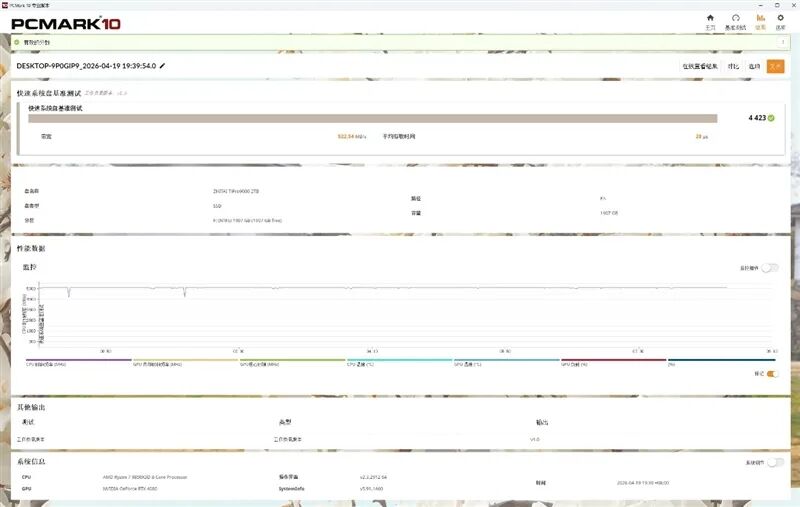Click the PCMark 10 app icon in title bar
800x507 pixels.
tap(5, 5)
